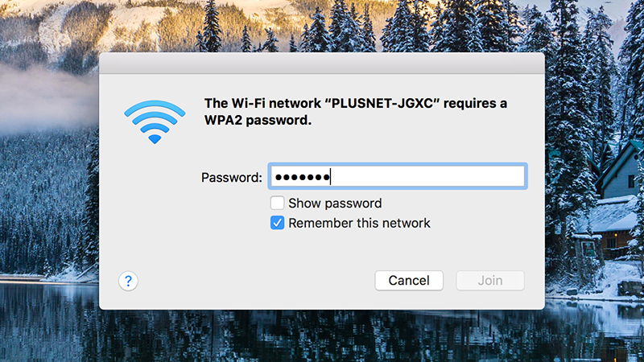Click the Cancel button

click(x=409, y=280)
